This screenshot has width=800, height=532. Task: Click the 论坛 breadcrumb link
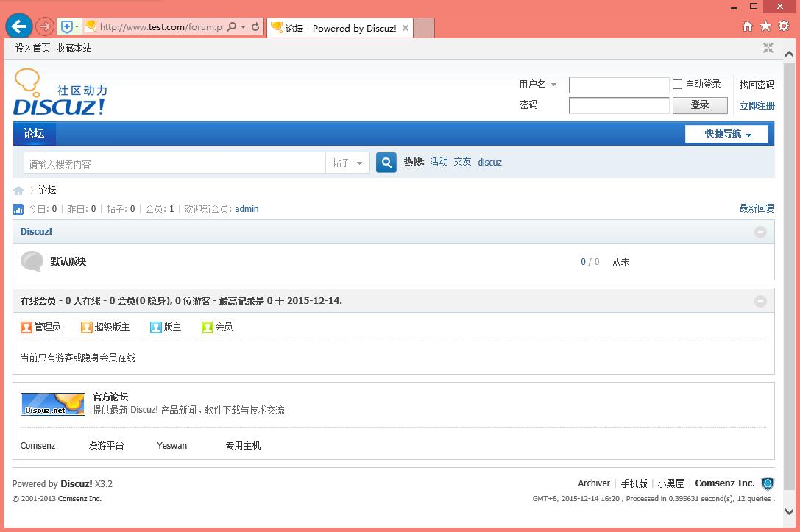tap(47, 191)
